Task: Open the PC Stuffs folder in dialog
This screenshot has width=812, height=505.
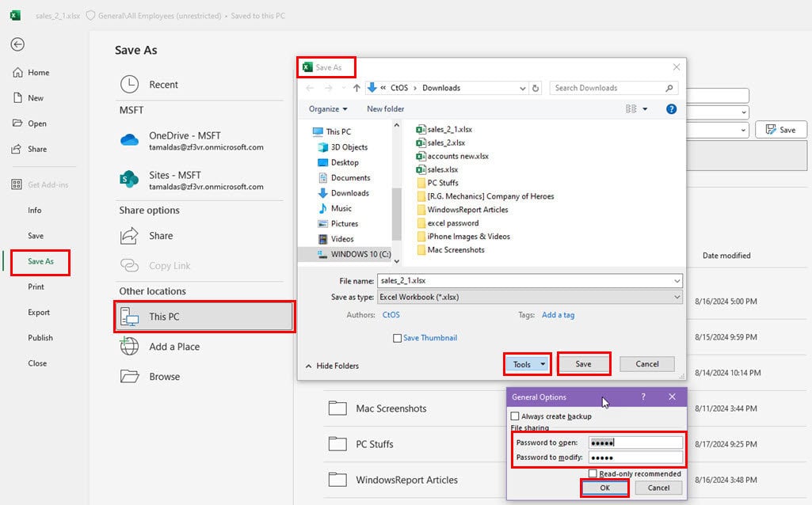Action: pos(437,183)
